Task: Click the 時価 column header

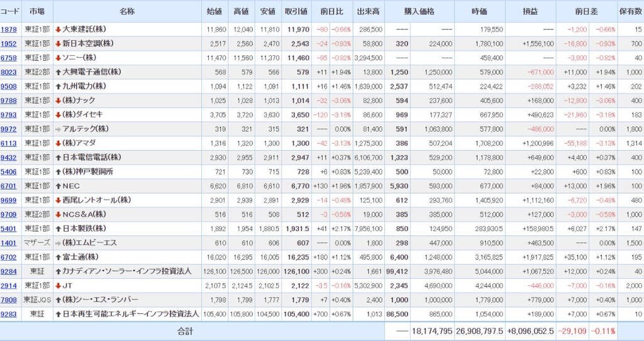Action: (x=480, y=11)
